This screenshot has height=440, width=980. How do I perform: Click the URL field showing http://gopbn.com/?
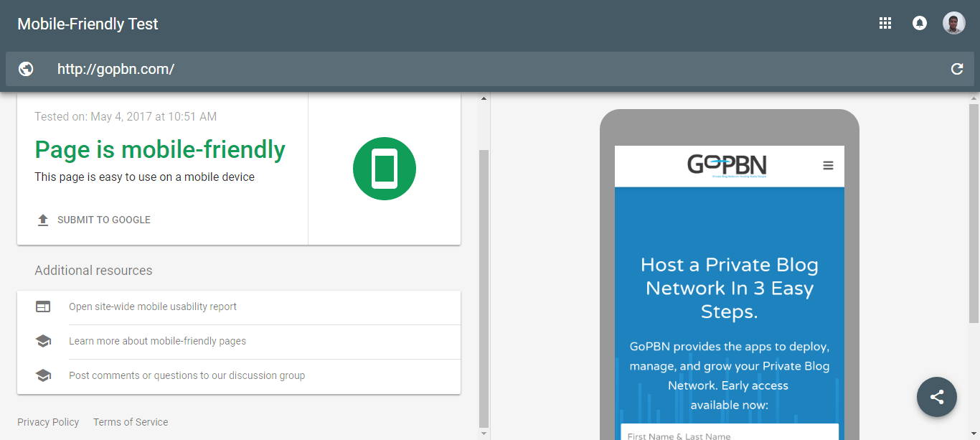pos(490,69)
